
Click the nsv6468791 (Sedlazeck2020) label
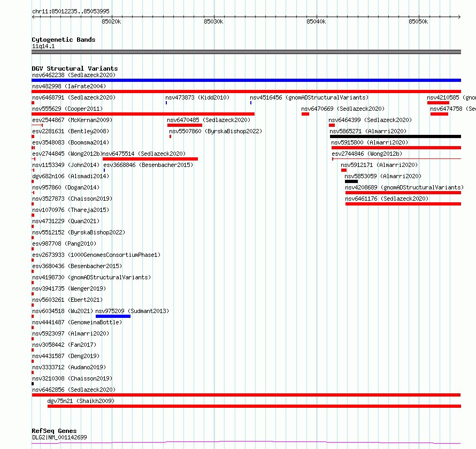click(74, 97)
